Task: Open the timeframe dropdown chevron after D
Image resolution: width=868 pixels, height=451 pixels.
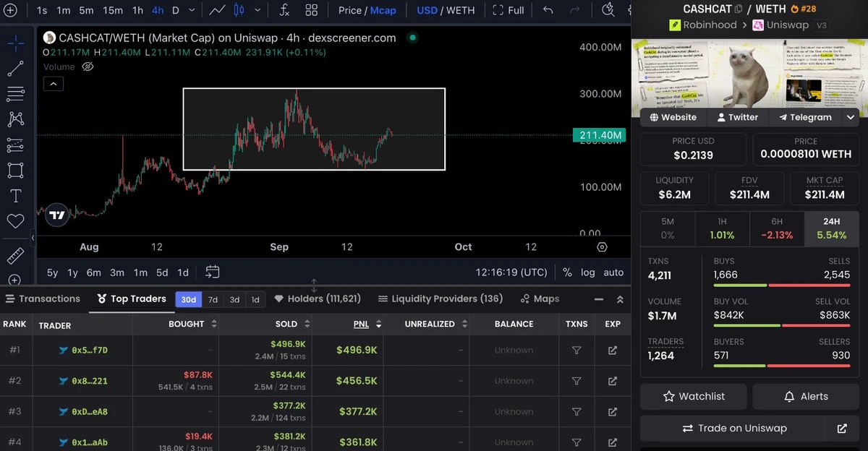Action: (191, 10)
